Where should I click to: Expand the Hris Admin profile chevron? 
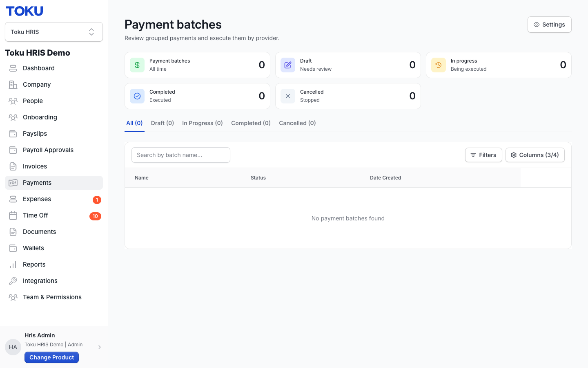(x=100, y=347)
